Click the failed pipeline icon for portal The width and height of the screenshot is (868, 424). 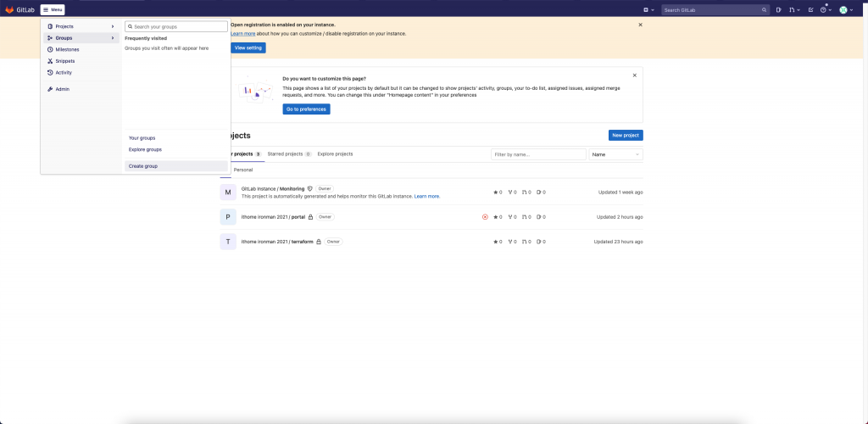pyautogui.click(x=485, y=217)
